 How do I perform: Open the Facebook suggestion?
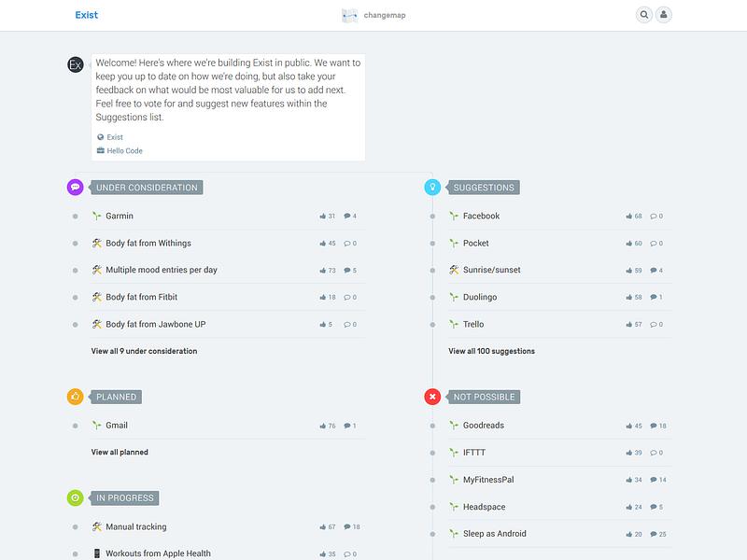click(481, 217)
